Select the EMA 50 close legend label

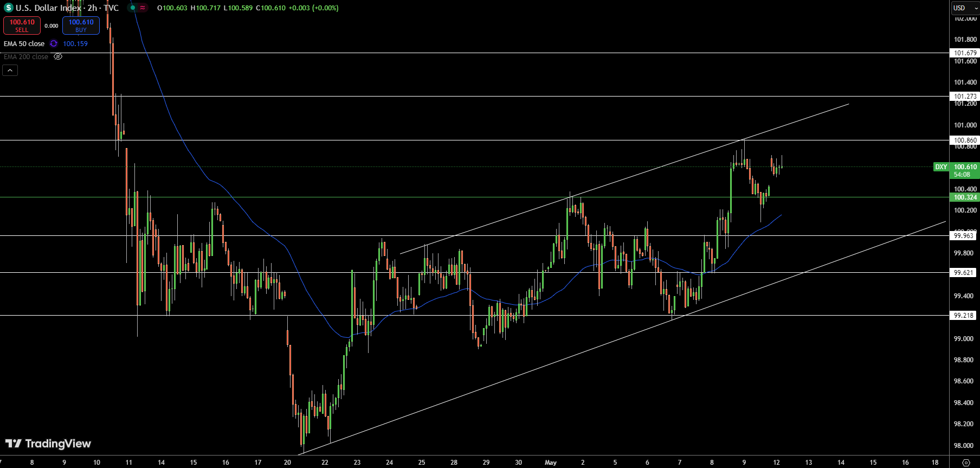pos(24,43)
